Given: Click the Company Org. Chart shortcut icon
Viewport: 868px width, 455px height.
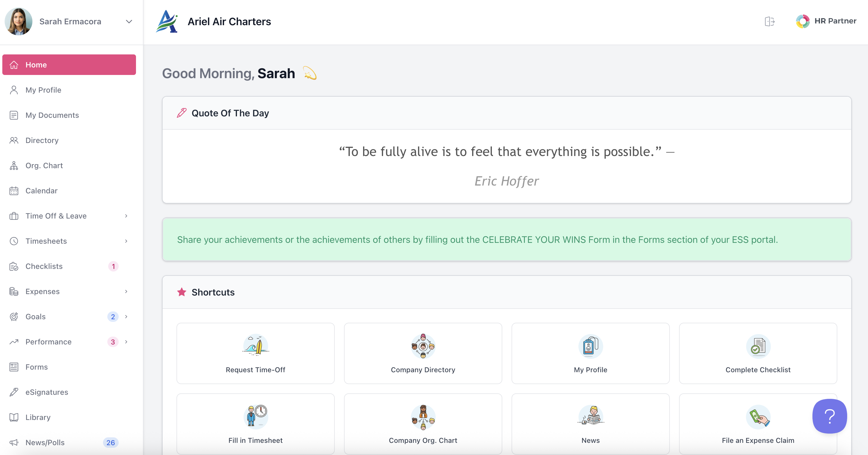Looking at the screenshot, I should [423, 416].
